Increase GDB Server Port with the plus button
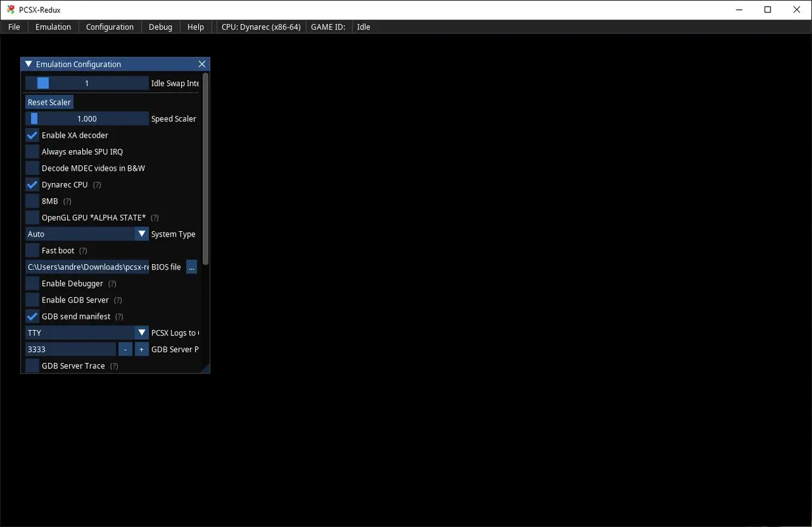The height and width of the screenshot is (527, 812). (141, 348)
